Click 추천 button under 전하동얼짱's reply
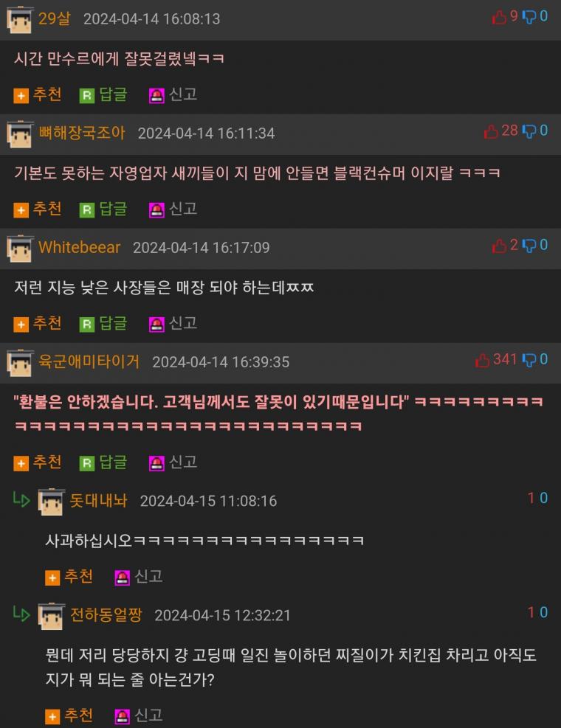The width and height of the screenshot is (561, 728). coord(69,716)
